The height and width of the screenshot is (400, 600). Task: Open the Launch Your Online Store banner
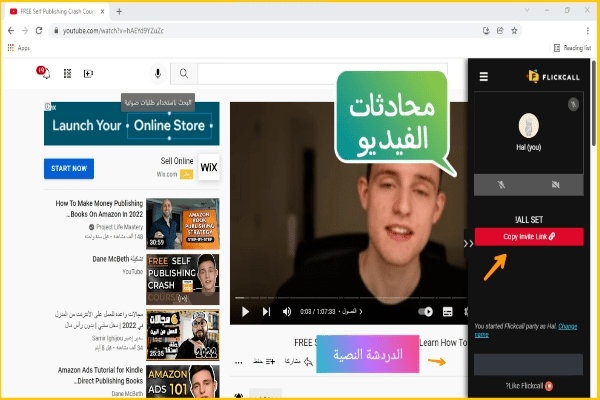pos(132,125)
